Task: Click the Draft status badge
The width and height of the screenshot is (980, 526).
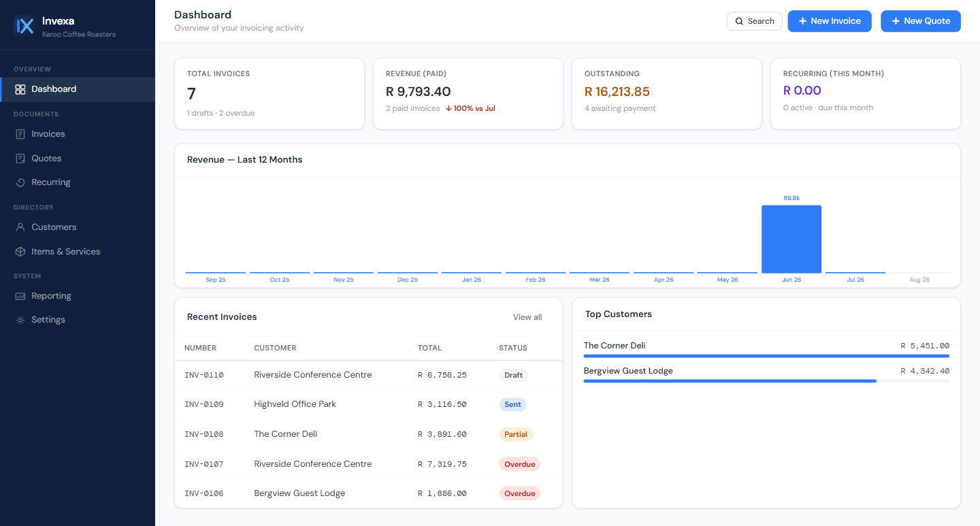Action: 514,375
